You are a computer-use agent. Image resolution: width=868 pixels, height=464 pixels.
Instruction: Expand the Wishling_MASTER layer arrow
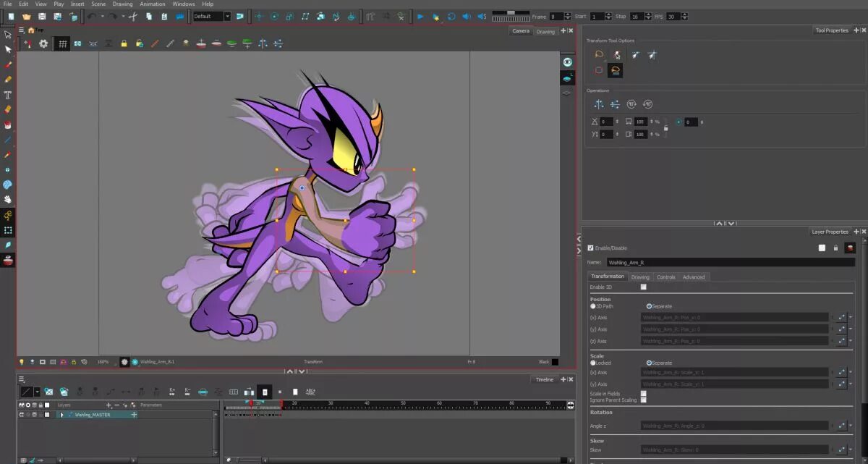tap(61, 415)
